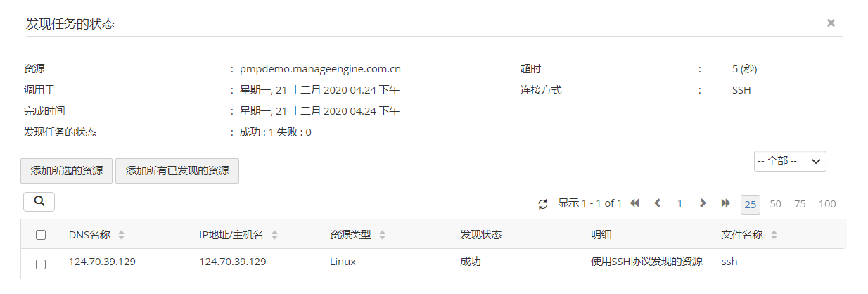Sort by DNS名称 column arrows
868x294 pixels.
tap(121, 235)
